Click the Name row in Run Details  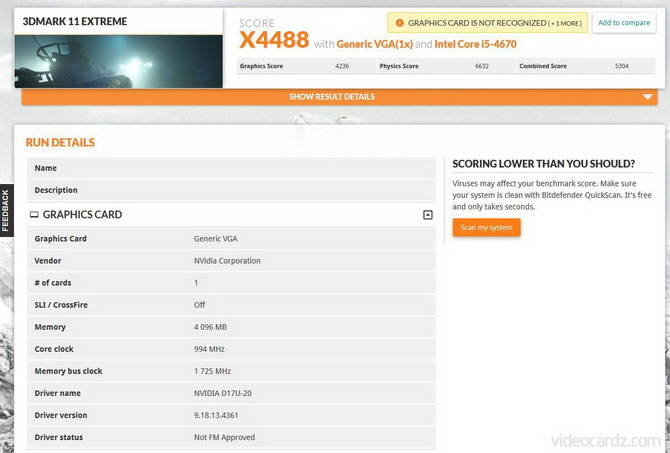pos(230,168)
